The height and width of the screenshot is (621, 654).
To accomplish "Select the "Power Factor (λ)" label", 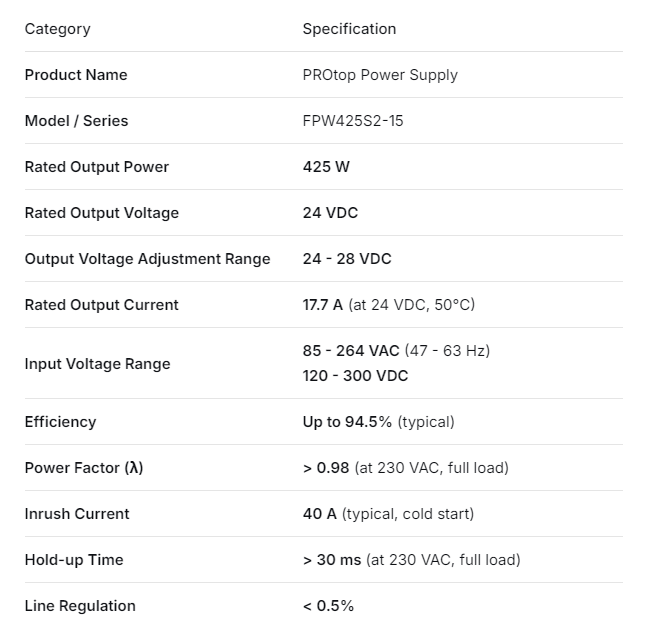I will tap(84, 468).
